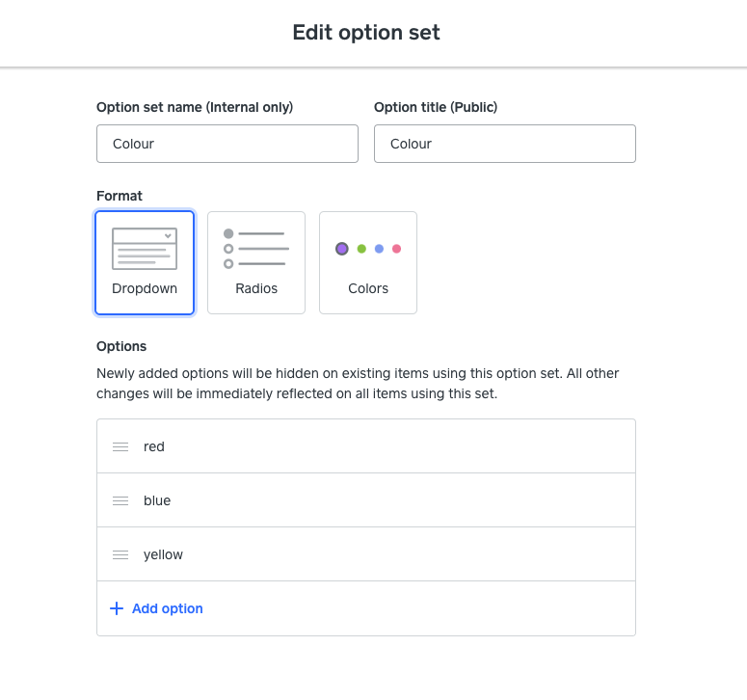The height and width of the screenshot is (700, 747).
Task: Choose the Radios format label
Action: coord(256,288)
